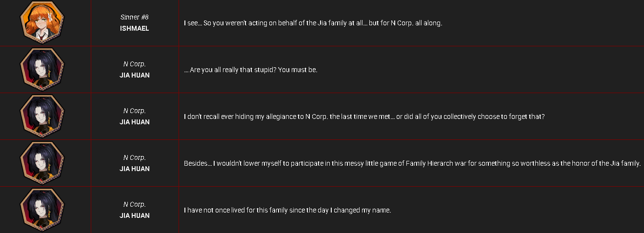Click Jia Huan portrait beside the "changed my name" line
This screenshot has height=233, width=644.
pos(42,210)
